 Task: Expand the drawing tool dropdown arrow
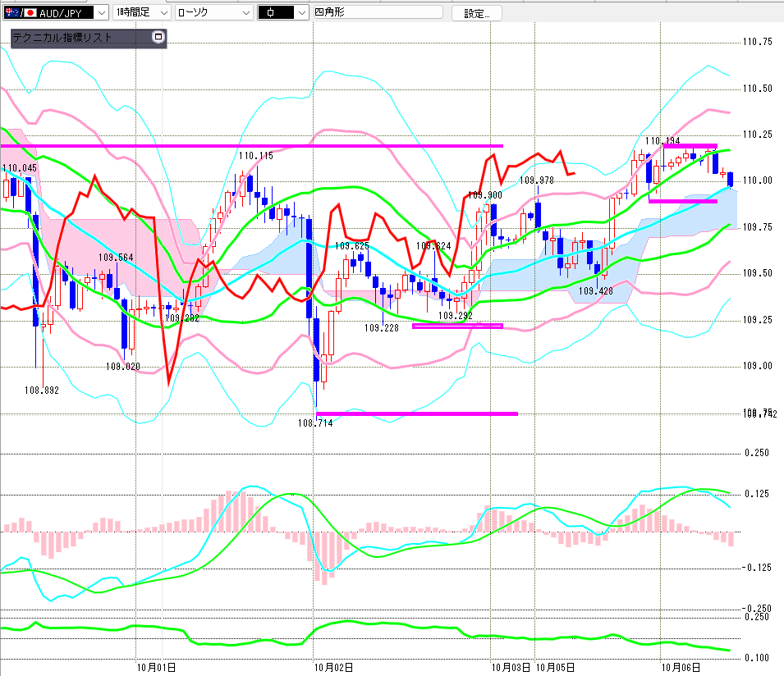301,13
